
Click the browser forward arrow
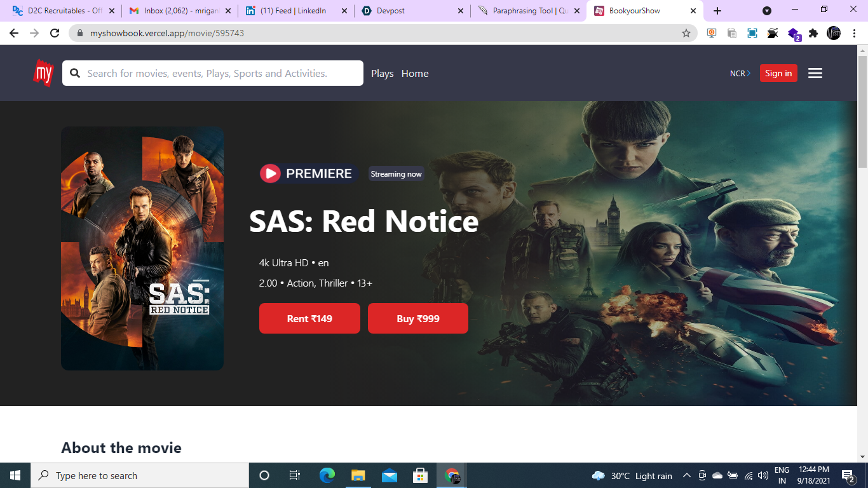(34, 33)
